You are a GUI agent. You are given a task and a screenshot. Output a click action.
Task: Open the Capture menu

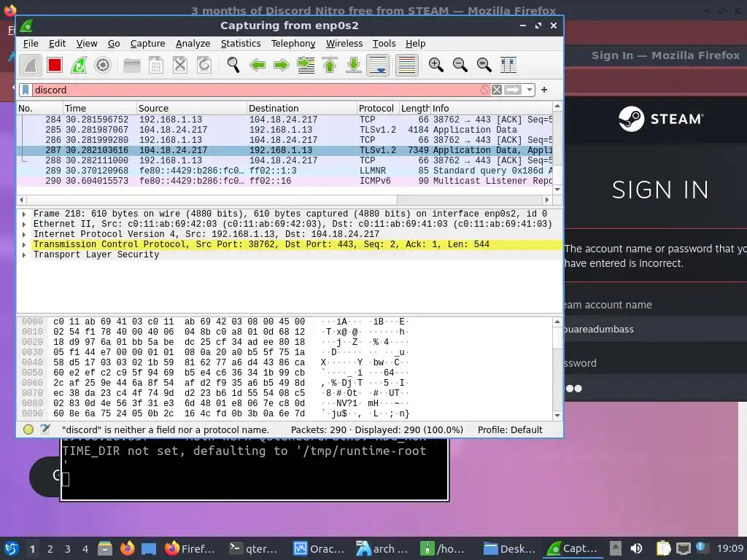coord(147,43)
